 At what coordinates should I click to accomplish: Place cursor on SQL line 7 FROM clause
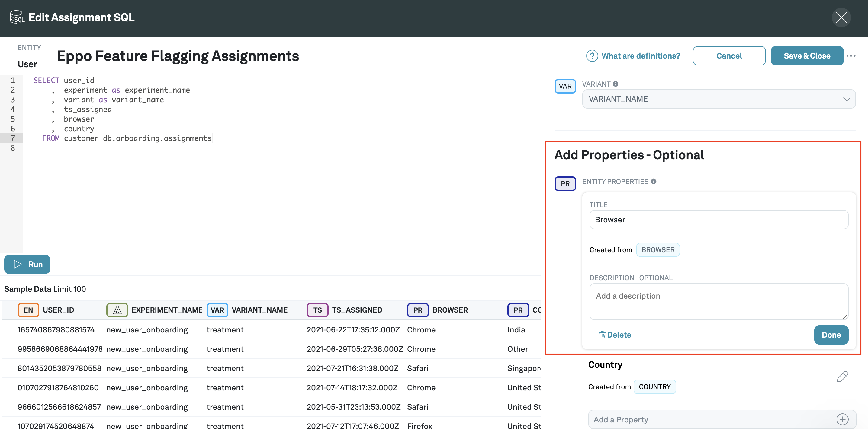127,138
